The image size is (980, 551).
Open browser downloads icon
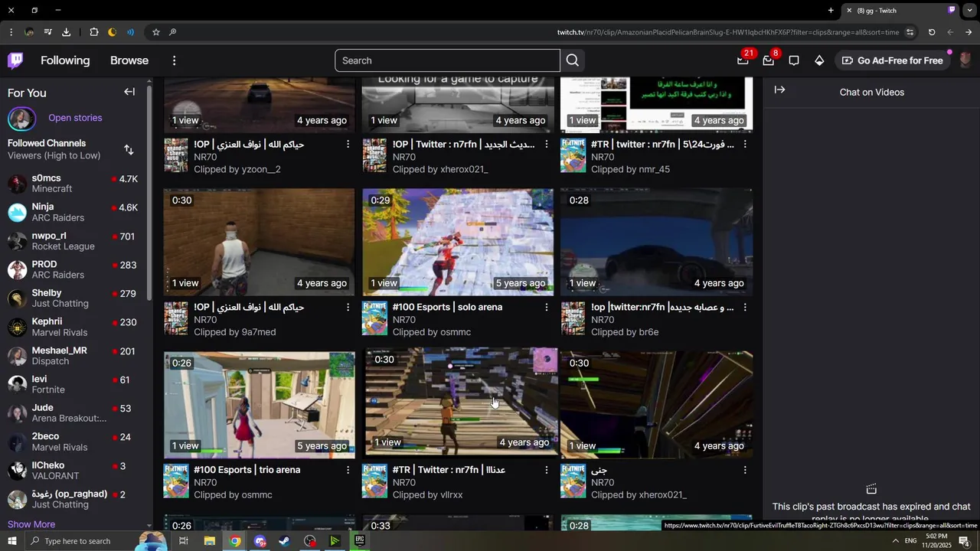coord(66,32)
